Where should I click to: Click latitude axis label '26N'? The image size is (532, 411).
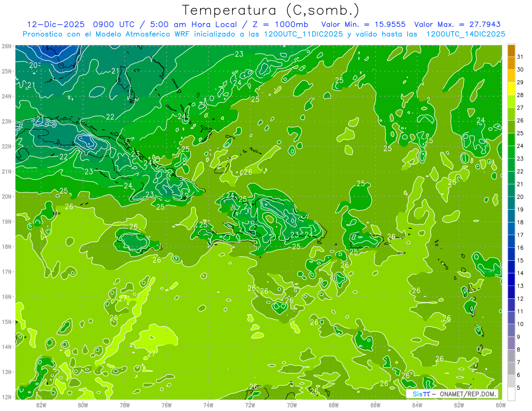[x=6, y=46]
